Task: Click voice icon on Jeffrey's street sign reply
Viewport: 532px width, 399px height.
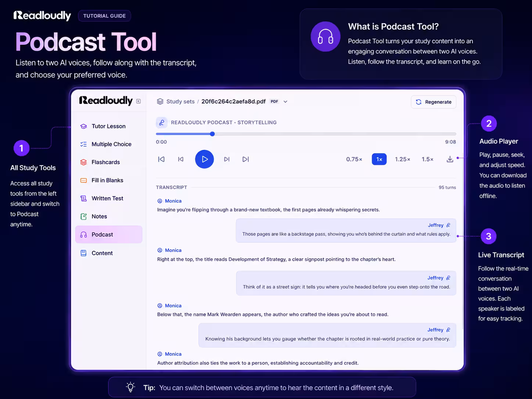Action: (x=448, y=278)
